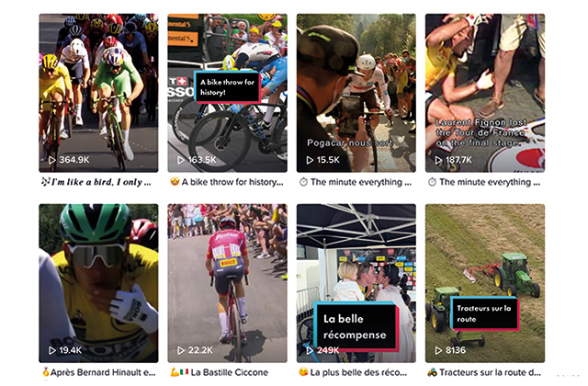Click the play icon beside 163.5K
This screenshot has width=588, height=386.
[181, 160]
